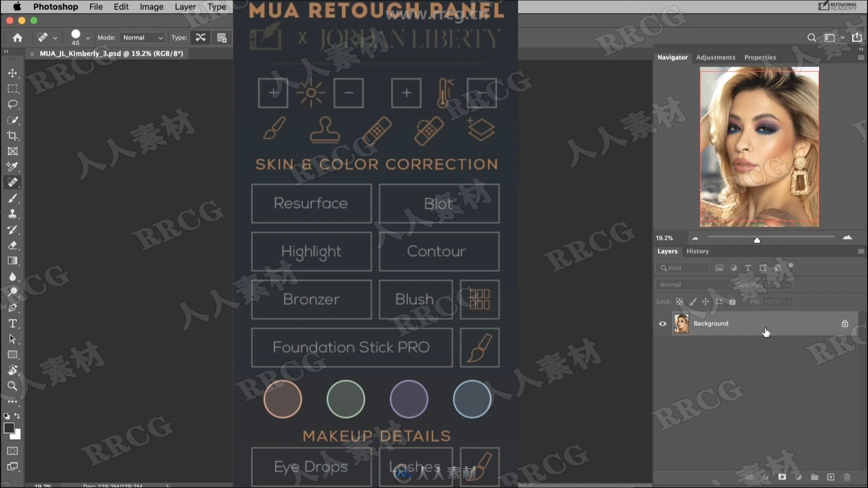Select the Eyedropper tool

click(13, 167)
